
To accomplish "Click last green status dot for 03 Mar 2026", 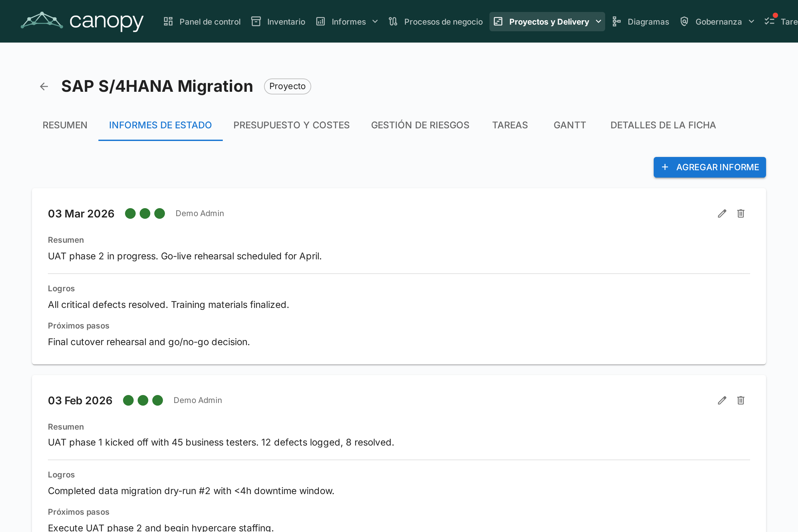I will coord(160,213).
